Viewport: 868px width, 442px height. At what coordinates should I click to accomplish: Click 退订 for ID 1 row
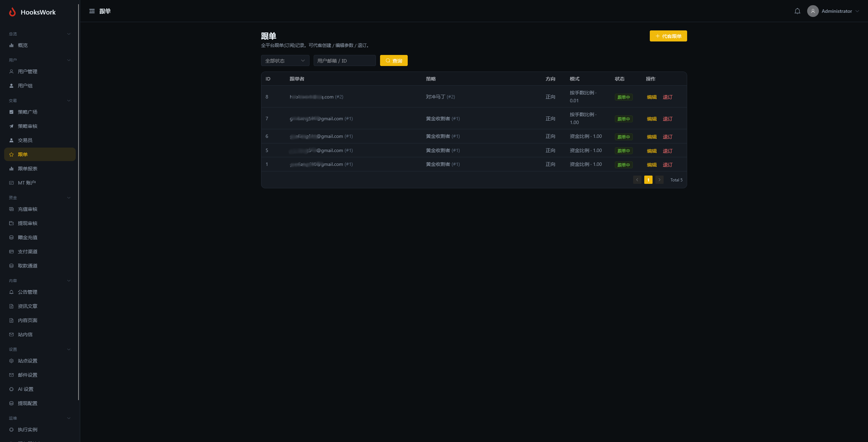coord(667,165)
